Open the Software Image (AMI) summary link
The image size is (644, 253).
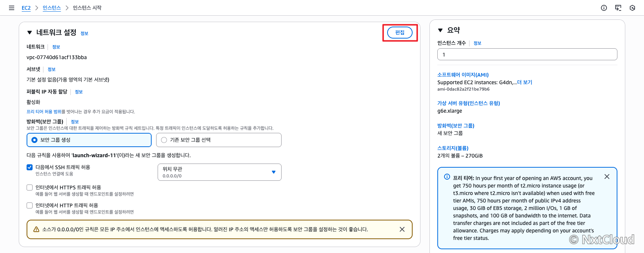(463, 75)
